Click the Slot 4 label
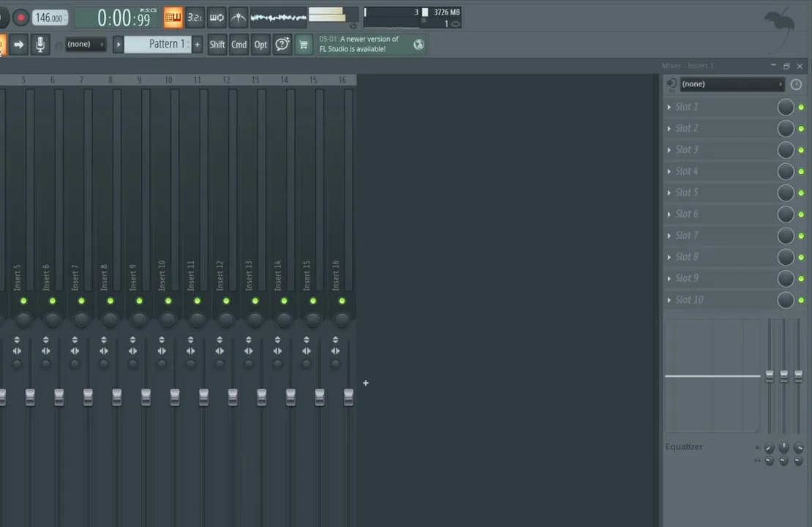The height and width of the screenshot is (527, 812). coord(686,171)
